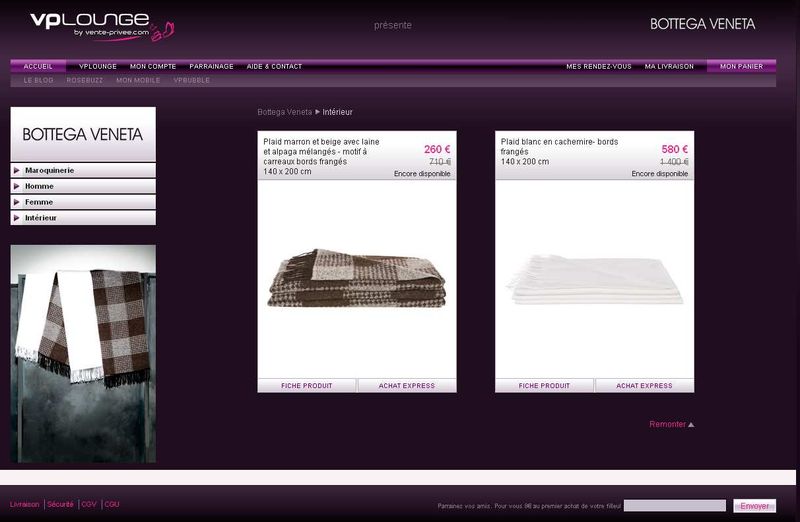
Task: Expand the Femme arrow icon
Action: click(x=16, y=202)
